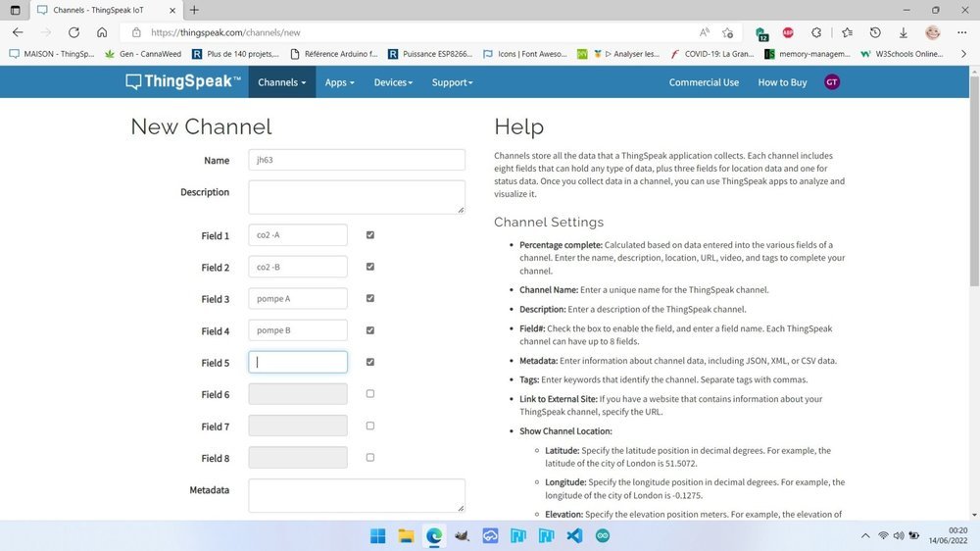Open the Gen - CannaWeed bookmark

coord(143,54)
